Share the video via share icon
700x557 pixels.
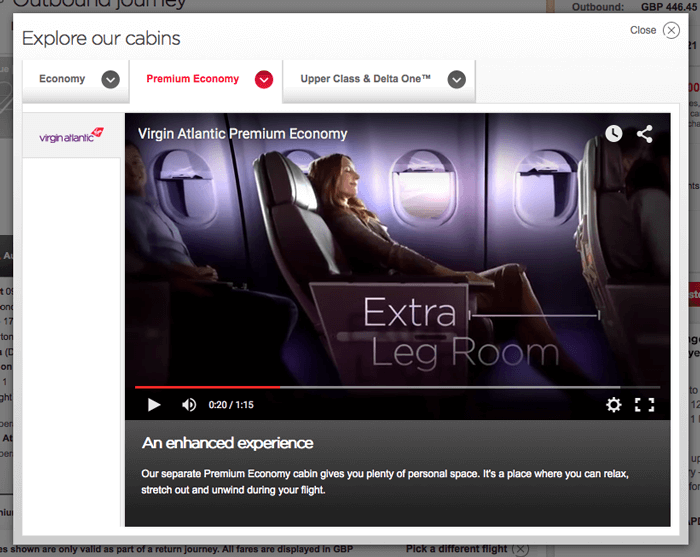[644, 133]
